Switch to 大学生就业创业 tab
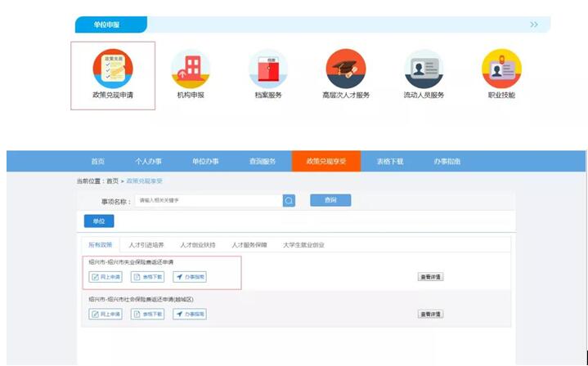 [x=303, y=244]
